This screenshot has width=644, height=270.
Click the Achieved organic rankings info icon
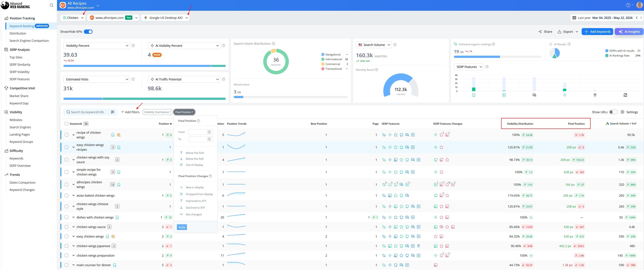(x=493, y=44)
